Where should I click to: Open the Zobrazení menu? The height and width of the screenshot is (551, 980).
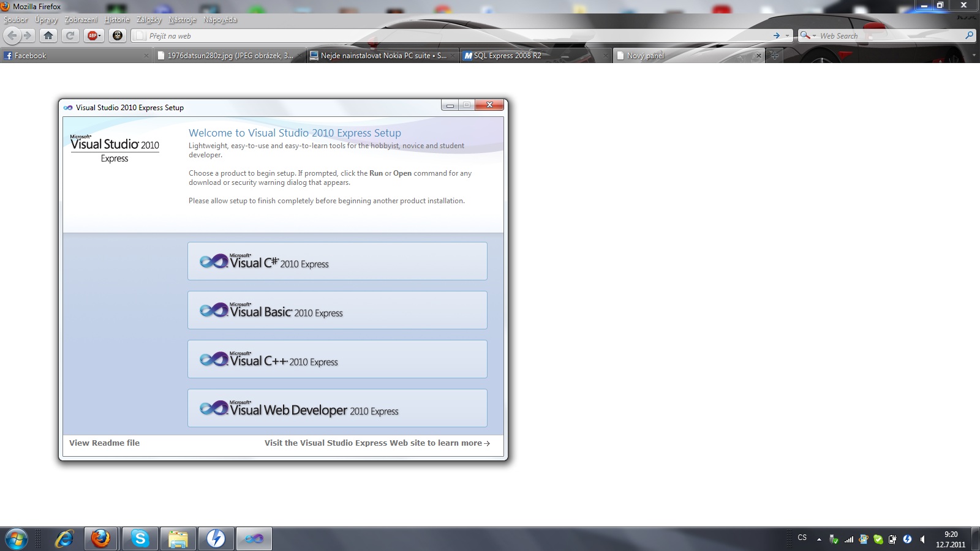[81, 20]
